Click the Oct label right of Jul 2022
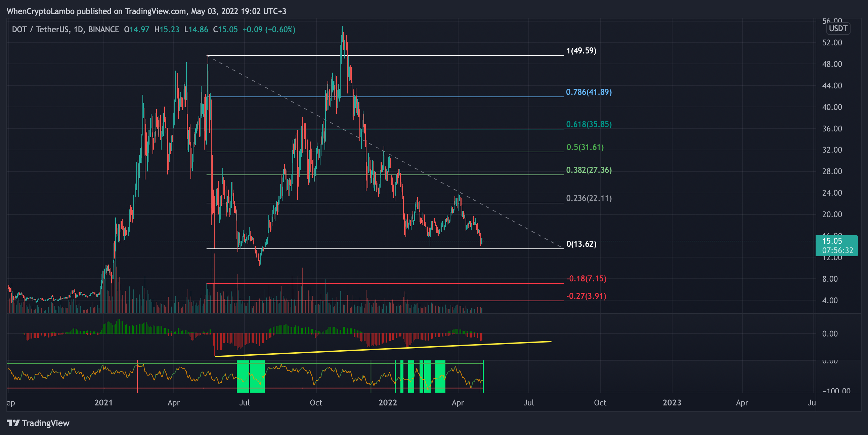868x435 pixels. [600, 403]
